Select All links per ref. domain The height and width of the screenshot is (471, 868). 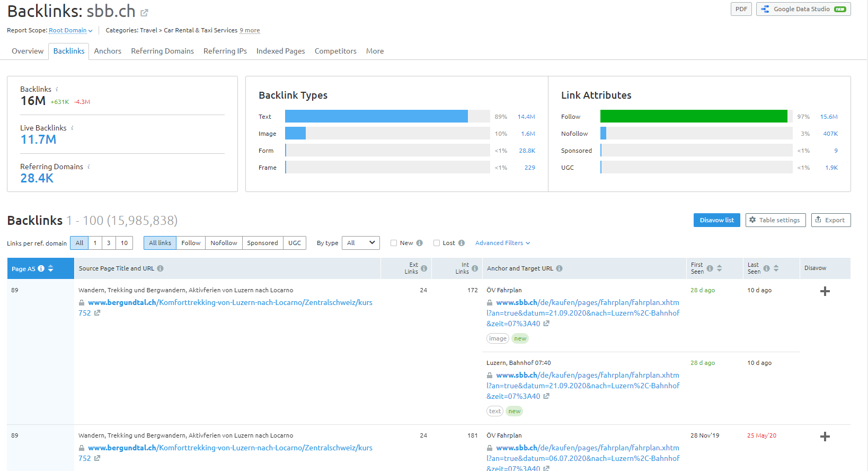click(x=79, y=243)
